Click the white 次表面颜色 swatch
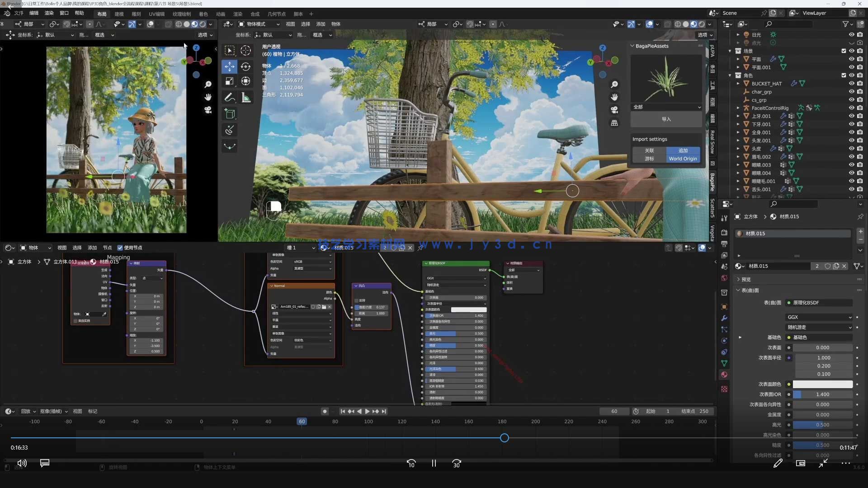Viewport: 868px width, 488px height. 822,384
